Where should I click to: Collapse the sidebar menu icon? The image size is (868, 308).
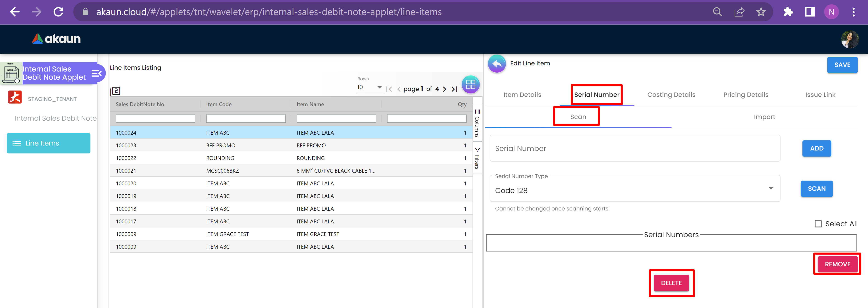click(96, 73)
